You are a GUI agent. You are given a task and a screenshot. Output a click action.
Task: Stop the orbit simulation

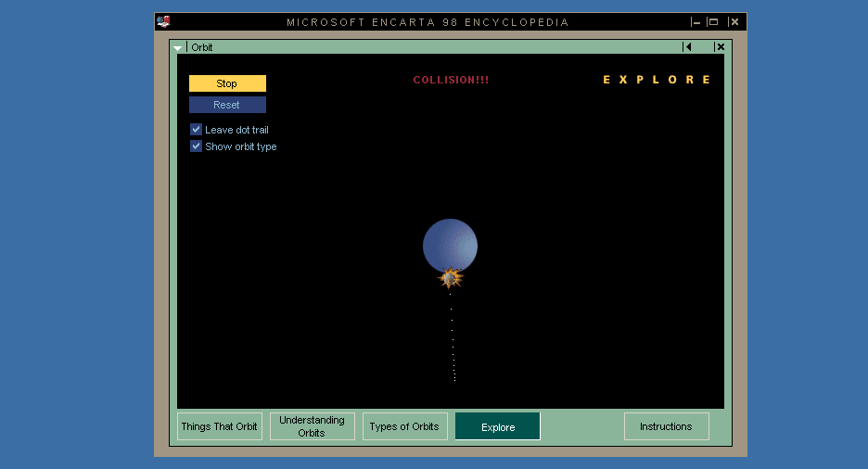point(227,83)
